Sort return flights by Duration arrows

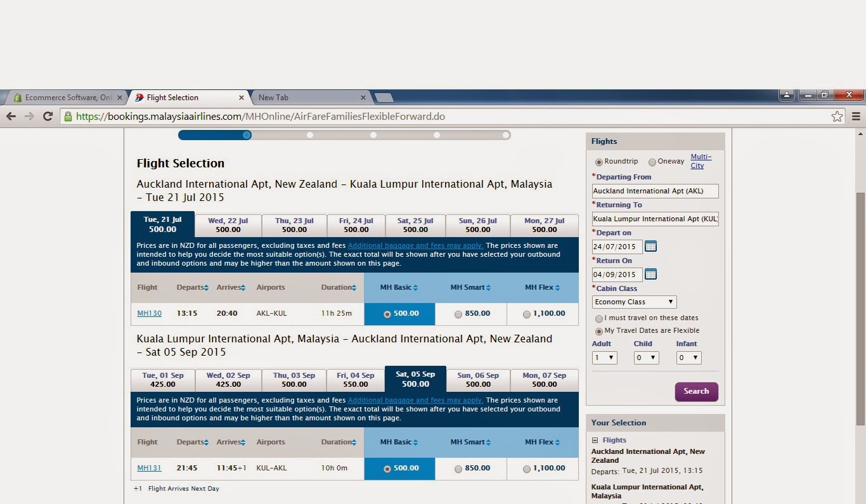[x=354, y=443]
